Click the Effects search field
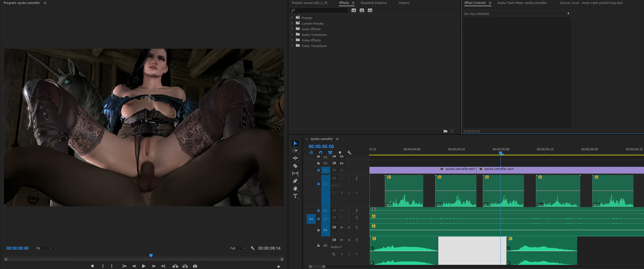The height and width of the screenshot is (269, 644). (x=319, y=10)
